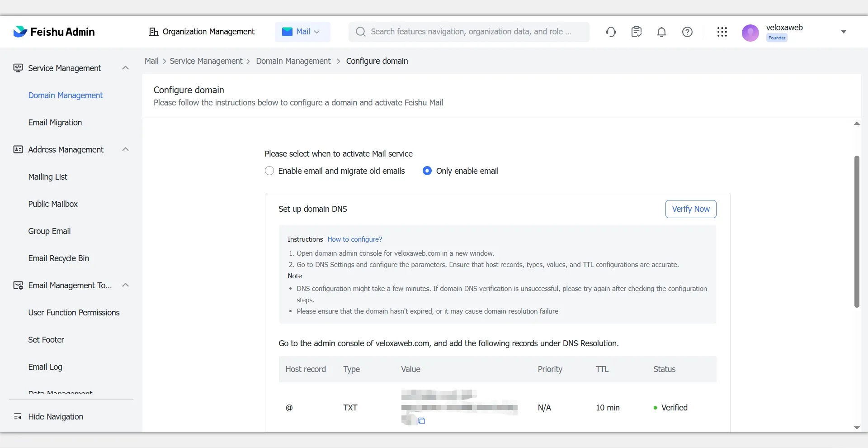The width and height of the screenshot is (868, 448).
Task: Select Enable email and migrate old emails
Action: pos(269,171)
